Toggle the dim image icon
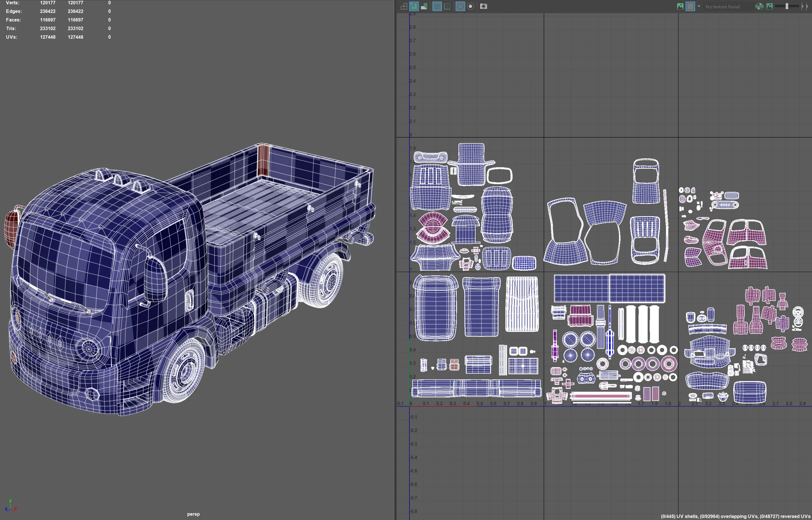The image size is (812, 520). pos(769,6)
